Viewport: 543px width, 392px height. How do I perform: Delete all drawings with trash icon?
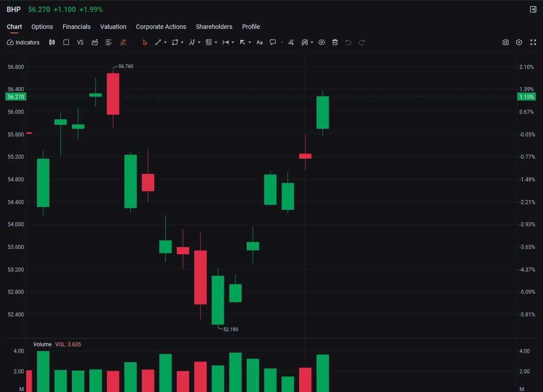point(335,42)
